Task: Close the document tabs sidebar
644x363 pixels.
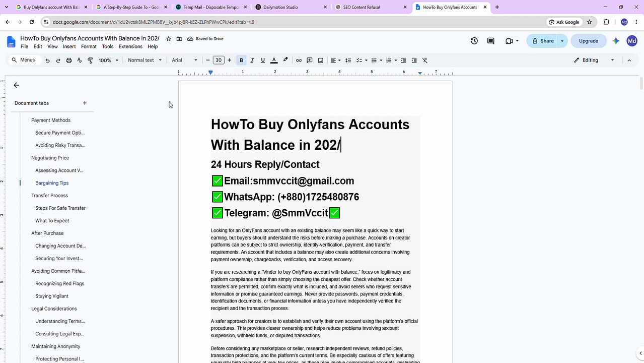Action: coord(17,85)
